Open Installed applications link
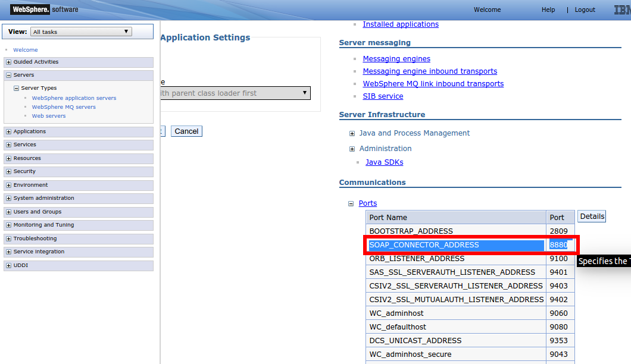Image resolution: width=631 pixels, height=364 pixels. tap(401, 24)
